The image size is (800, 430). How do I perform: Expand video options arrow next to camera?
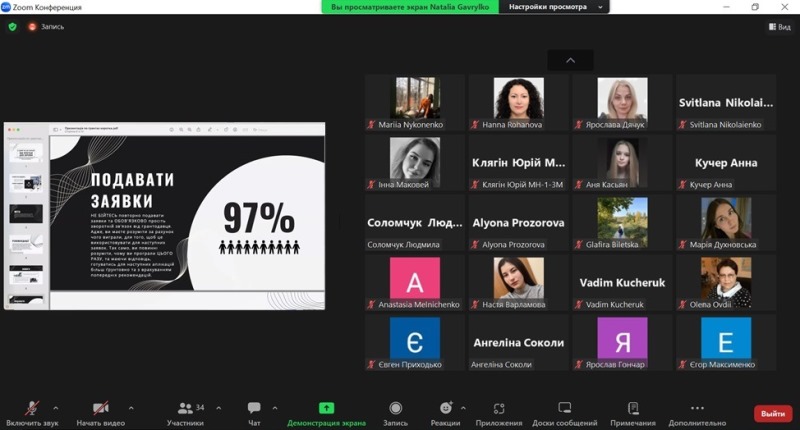coord(131,408)
